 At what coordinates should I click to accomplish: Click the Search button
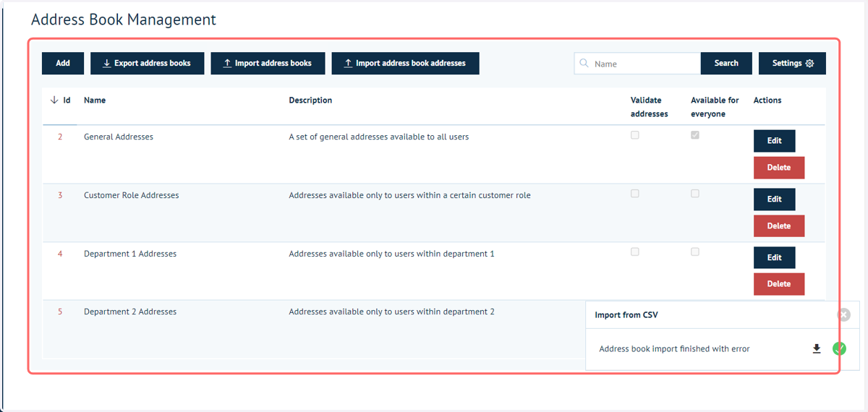point(726,63)
